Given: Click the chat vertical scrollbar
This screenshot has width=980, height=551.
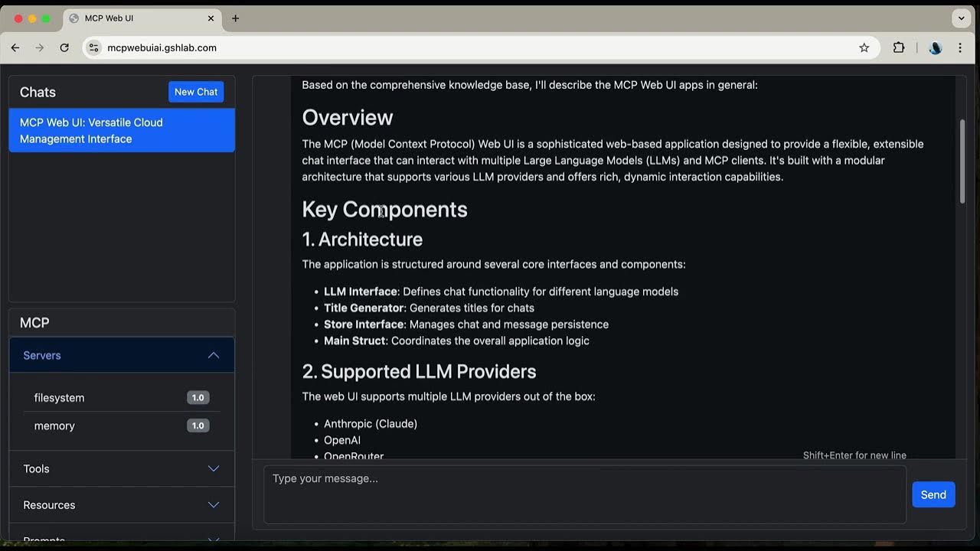Looking at the screenshot, I should pyautogui.click(x=962, y=161).
